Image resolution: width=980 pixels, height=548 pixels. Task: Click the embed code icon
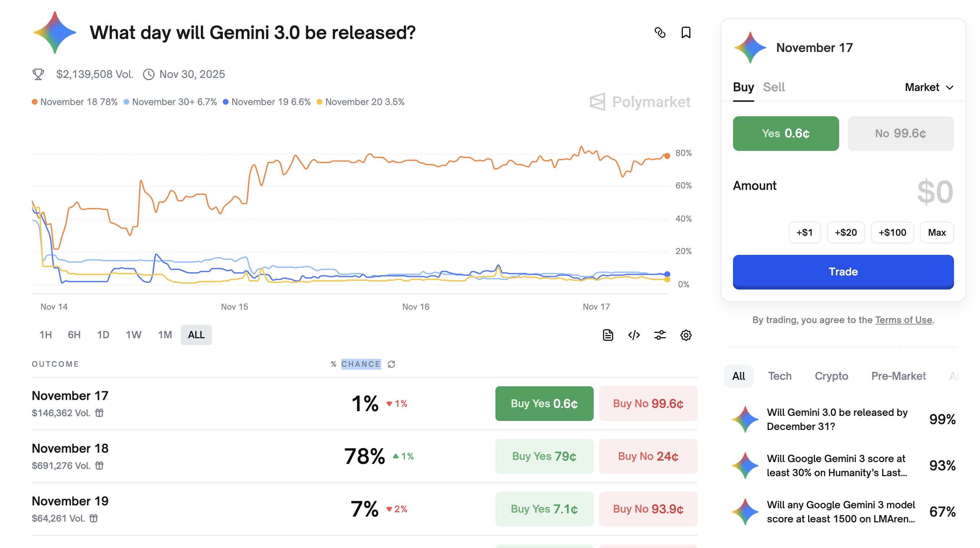click(x=634, y=335)
